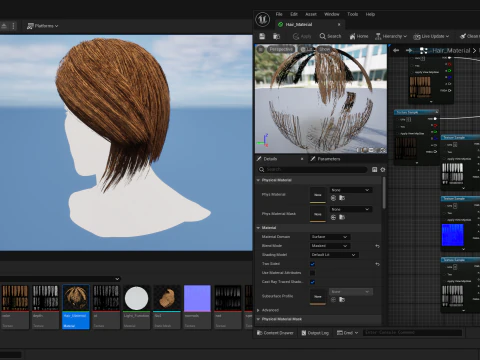Switch to the Details tab
480x360 pixels.
coord(270,159)
